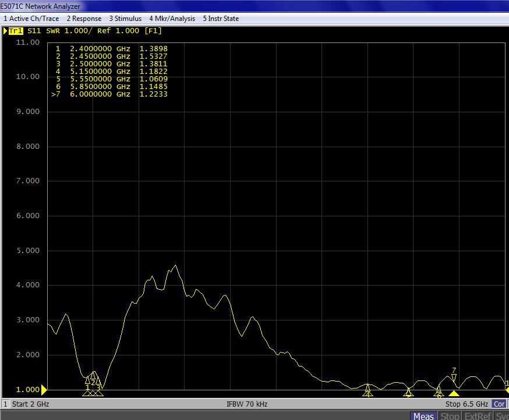Image resolution: width=509 pixels, height=420 pixels.
Task: Click the reference level arrow at 1.000
Action: [x=44, y=390]
